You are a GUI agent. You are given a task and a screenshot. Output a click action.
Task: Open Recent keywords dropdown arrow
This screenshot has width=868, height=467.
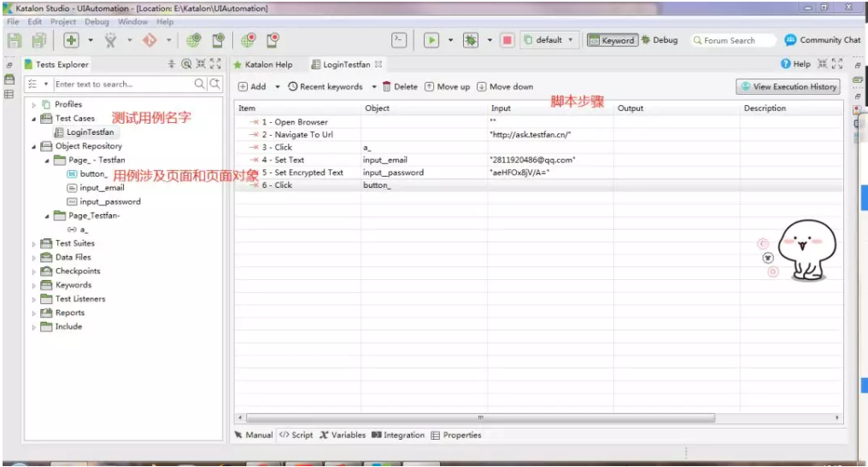click(x=374, y=87)
